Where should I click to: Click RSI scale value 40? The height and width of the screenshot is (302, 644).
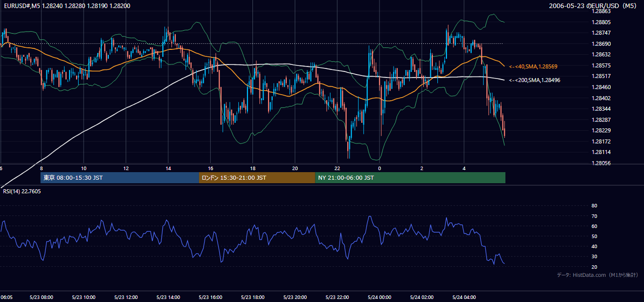point(594,246)
